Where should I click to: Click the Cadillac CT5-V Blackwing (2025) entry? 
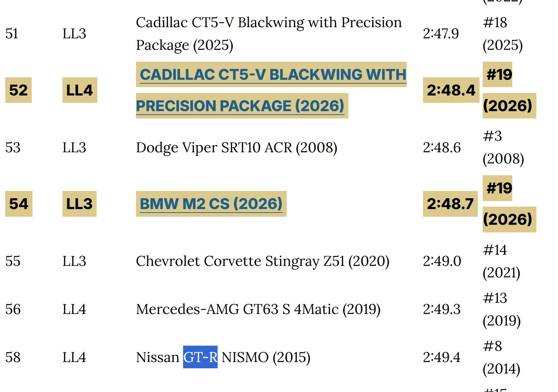pos(269,34)
